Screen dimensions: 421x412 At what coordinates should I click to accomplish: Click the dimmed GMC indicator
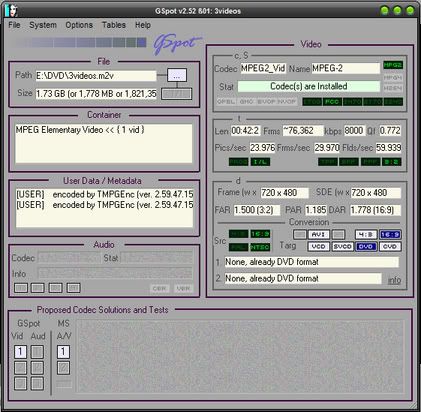247,102
